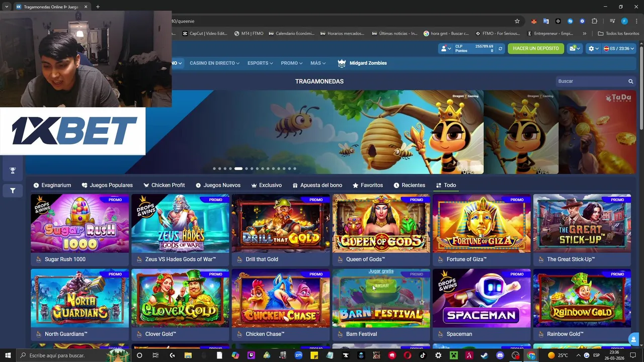Bookmark this page with the star icon
This screenshot has width=644, height=362.
click(517, 21)
